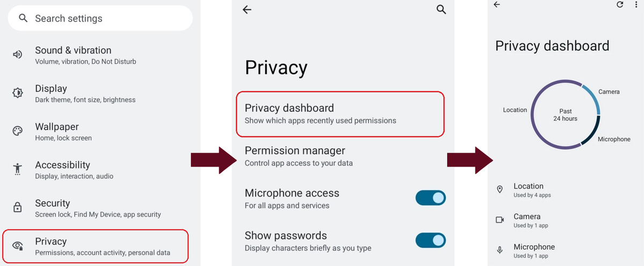Tap the search magnifier on Privacy screen
The image size is (644, 266).
(x=441, y=10)
